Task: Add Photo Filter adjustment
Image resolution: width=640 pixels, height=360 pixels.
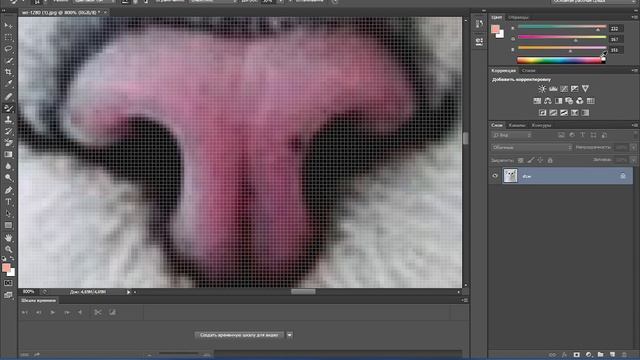Action: [569, 101]
